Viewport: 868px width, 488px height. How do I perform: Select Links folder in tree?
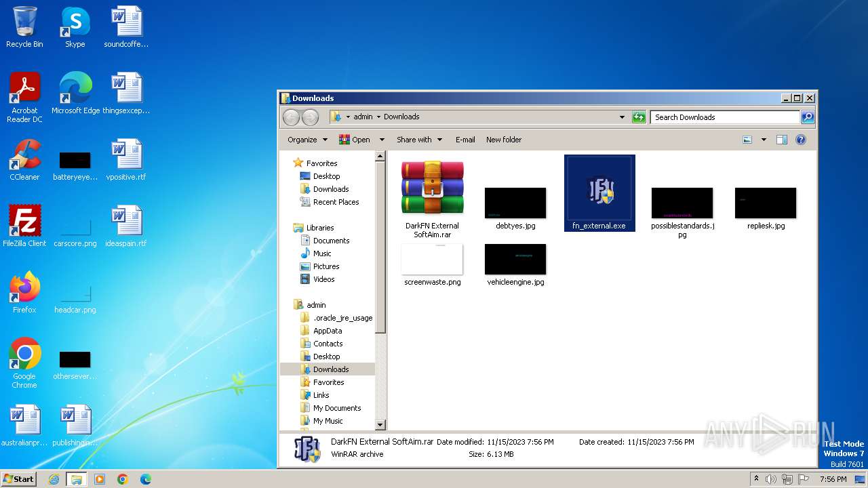click(315, 395)
